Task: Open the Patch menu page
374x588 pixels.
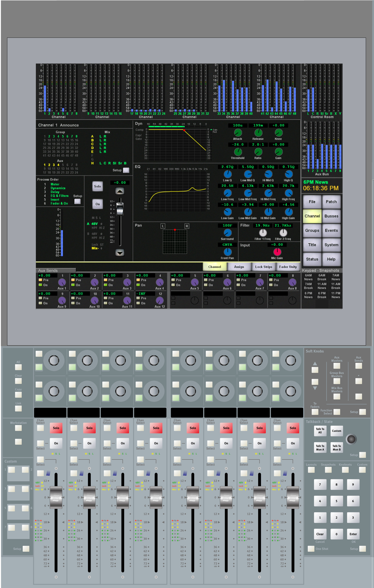Action: [x=331, y=202]
